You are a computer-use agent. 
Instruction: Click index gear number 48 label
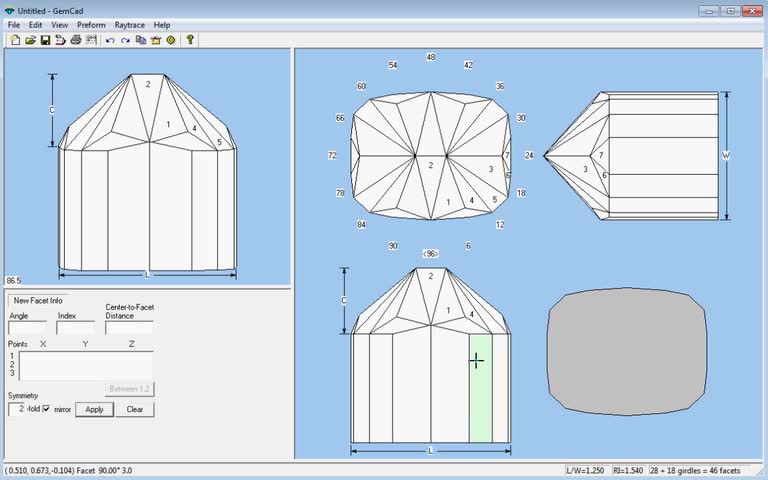pyautogui.click(x=431, y=57)
